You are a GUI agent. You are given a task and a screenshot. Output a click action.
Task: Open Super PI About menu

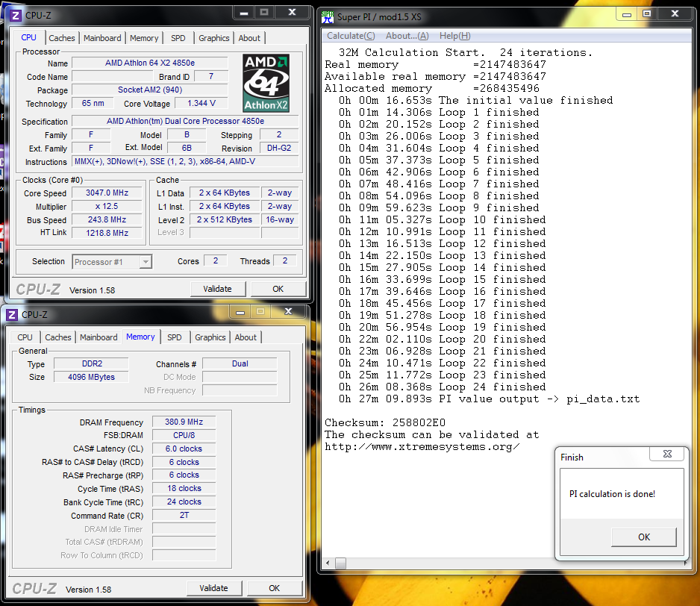(407, 36)
